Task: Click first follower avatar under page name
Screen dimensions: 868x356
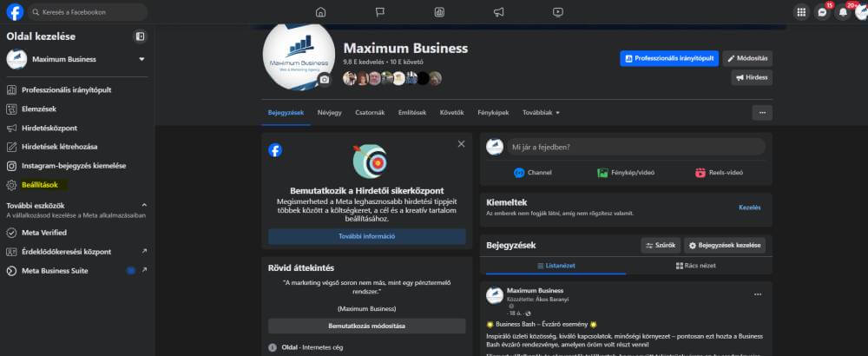Action: point(349,78)
